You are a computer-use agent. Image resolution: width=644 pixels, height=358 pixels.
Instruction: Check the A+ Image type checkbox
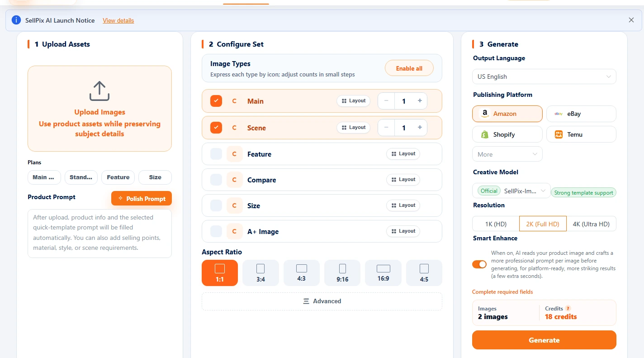(x=216, y=232)
